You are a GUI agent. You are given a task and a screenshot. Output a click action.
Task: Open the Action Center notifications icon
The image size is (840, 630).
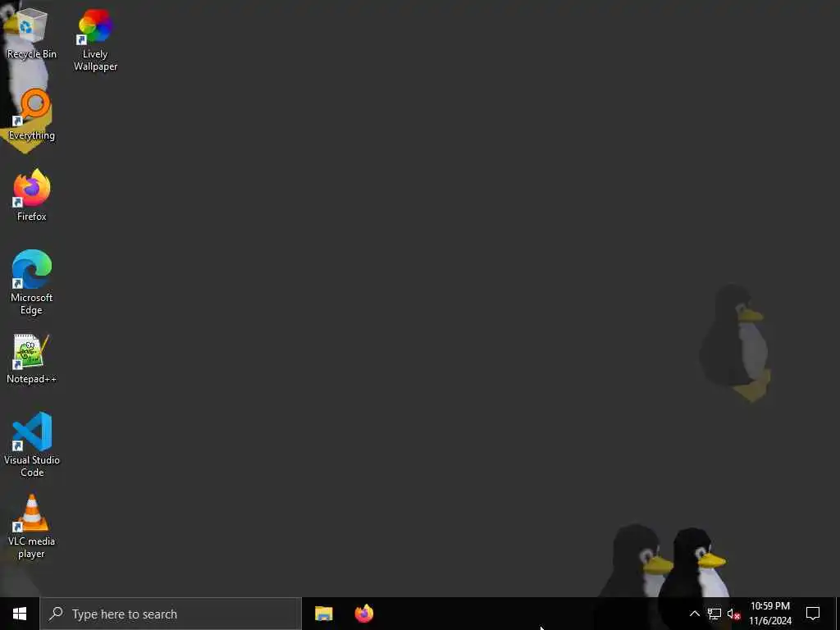pos(813,614)
